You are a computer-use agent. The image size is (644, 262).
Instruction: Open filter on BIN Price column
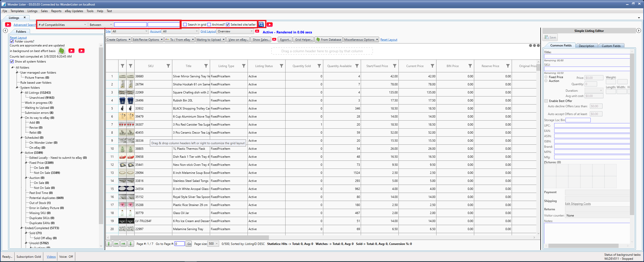470,66
